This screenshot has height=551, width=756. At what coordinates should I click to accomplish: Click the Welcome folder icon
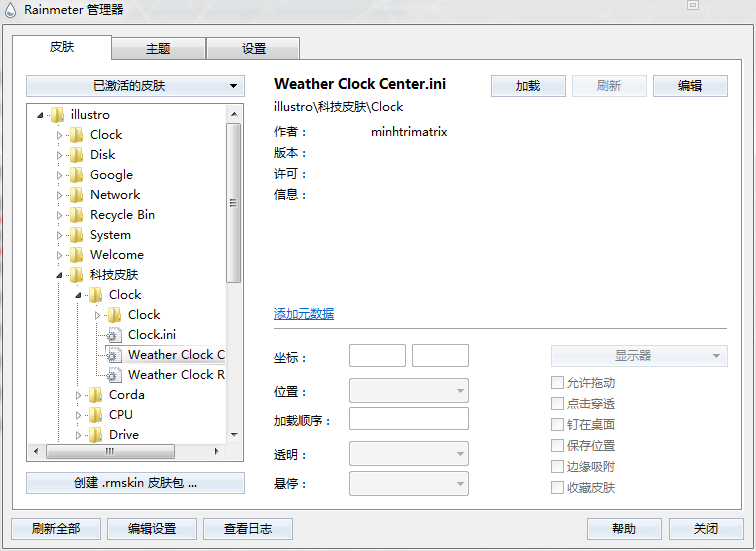[76, 255]
